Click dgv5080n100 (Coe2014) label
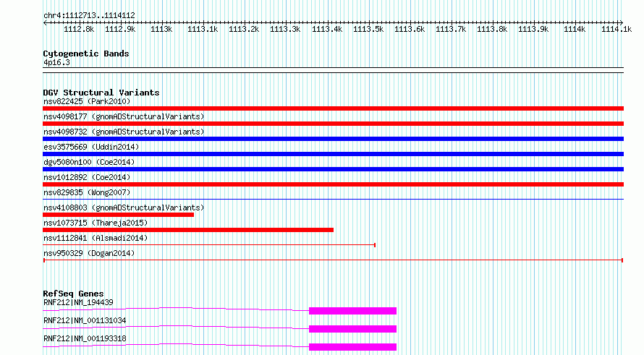644x355 pixels. 89,162
